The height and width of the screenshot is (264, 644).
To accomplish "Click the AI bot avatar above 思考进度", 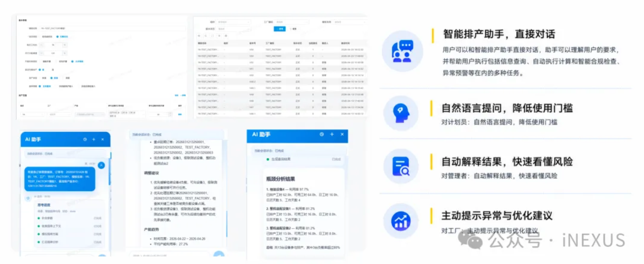I will click(x=28, y=198).
